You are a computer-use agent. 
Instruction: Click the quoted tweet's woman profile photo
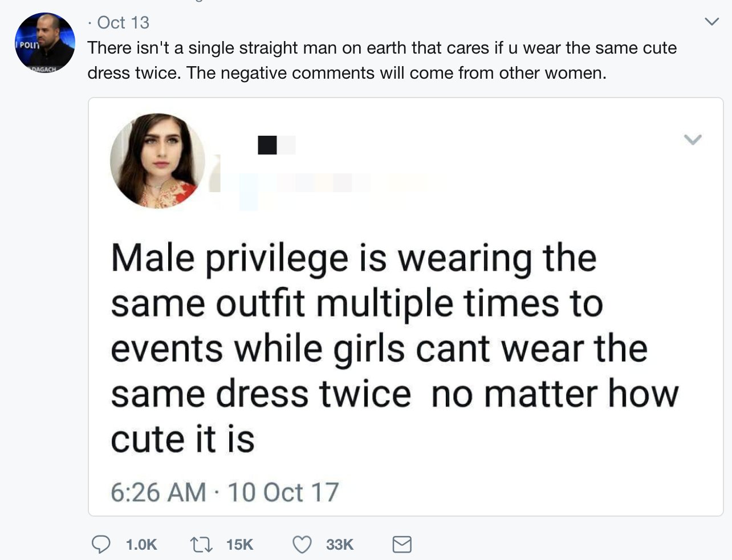click(157, 160)
